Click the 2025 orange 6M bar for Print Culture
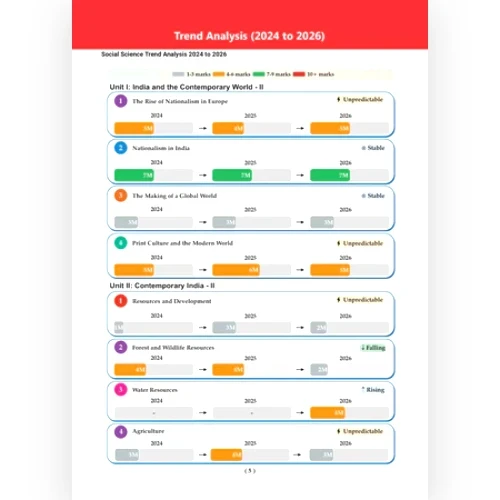The image size is (500, 500). tap(236, 270)
